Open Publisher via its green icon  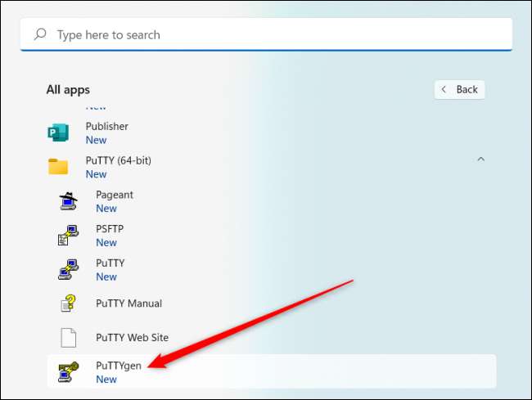click(58, 133)
